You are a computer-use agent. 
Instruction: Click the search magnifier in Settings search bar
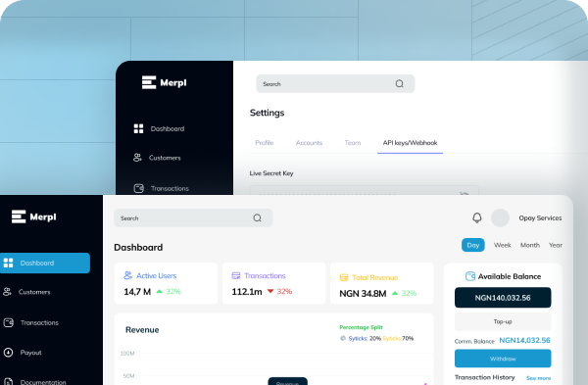coord(400,83)
